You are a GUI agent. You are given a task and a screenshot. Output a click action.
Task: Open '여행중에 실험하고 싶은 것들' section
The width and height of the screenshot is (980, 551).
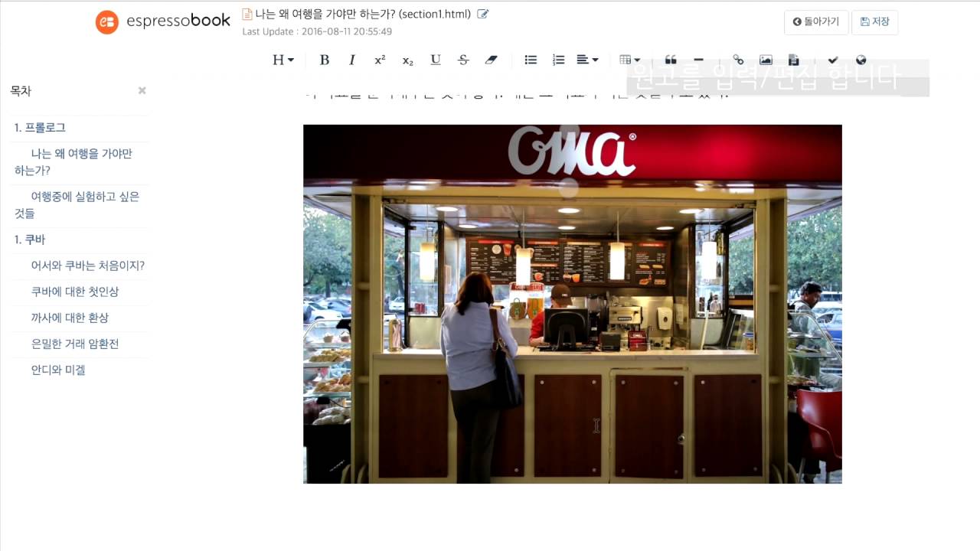(x=77, y=204)
